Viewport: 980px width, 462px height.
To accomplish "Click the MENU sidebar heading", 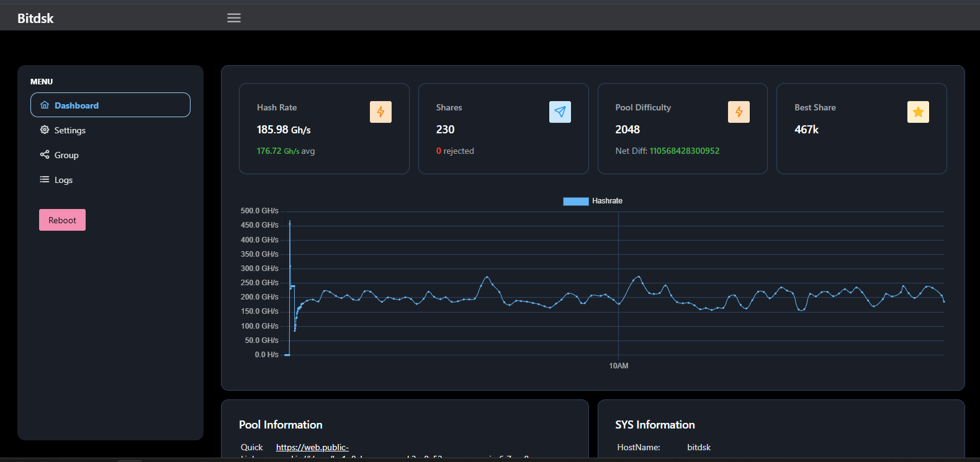I will point(42,81).
